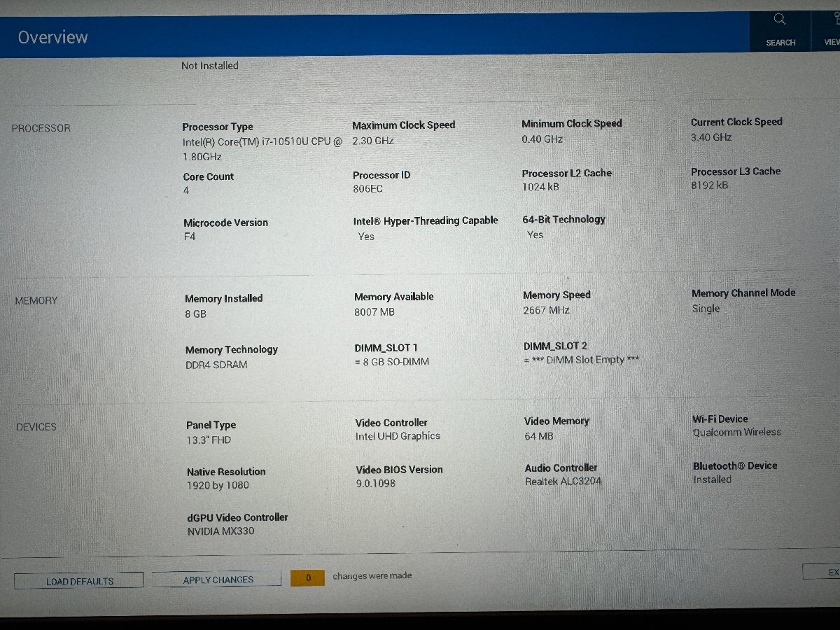Click the F4 microcode value
The image size is (840, 630).
click(x=190, y=237)
